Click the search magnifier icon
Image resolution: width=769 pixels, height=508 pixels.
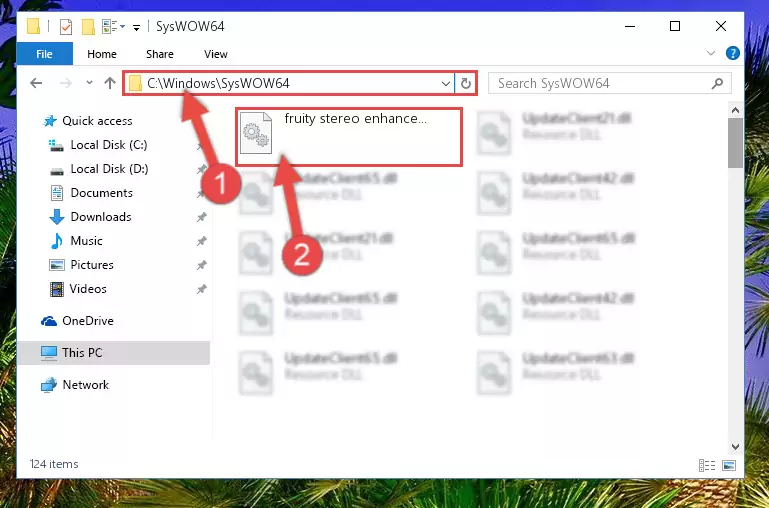pyautogui.click(x=717, y=83)
